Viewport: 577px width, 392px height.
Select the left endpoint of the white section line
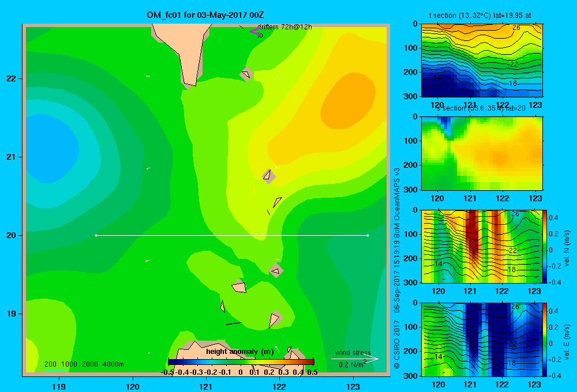pyautogui.click(x=96, y=235)
